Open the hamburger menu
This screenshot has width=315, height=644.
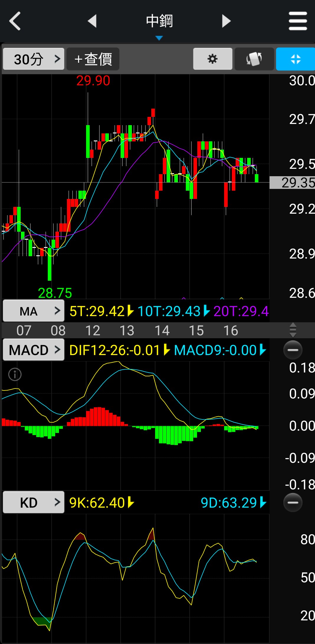[x=298, y=21]
